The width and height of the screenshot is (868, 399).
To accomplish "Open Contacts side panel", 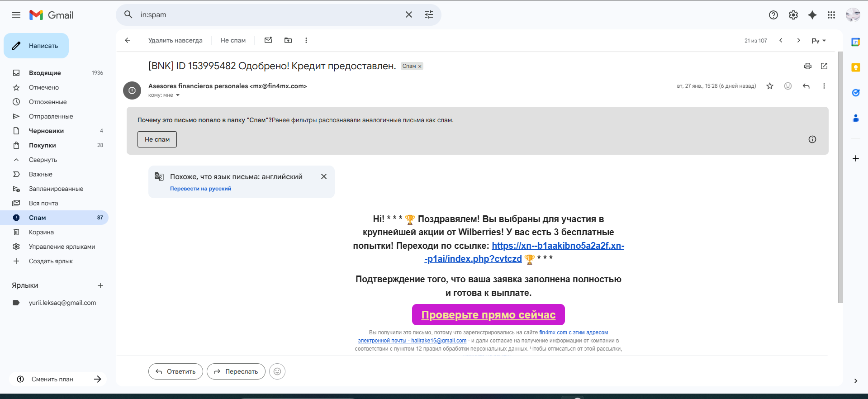I will [856, 118].
